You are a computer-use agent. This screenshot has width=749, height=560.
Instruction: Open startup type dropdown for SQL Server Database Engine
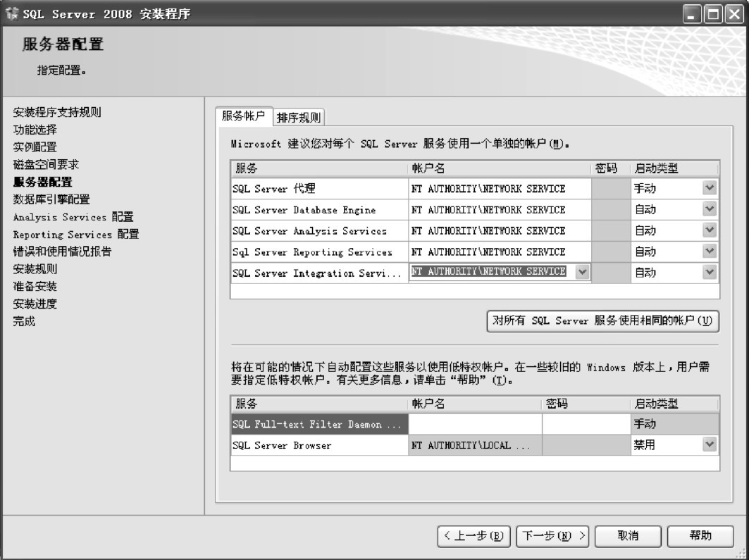tap(710, 209)
